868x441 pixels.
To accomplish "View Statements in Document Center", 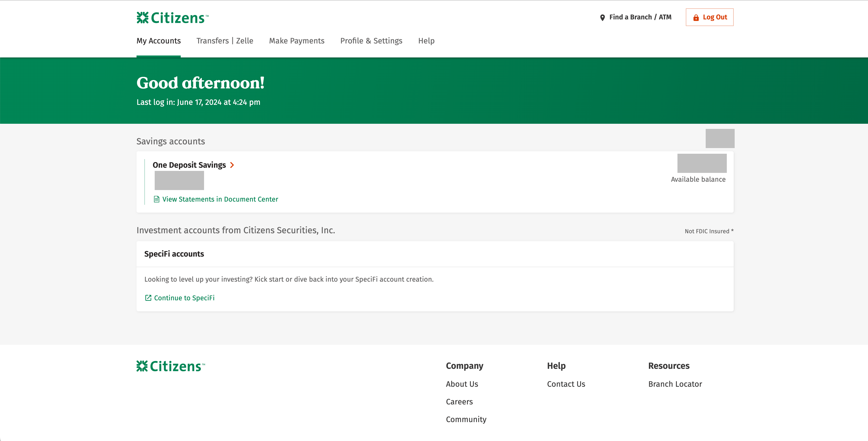I will (x=220, y=199).
